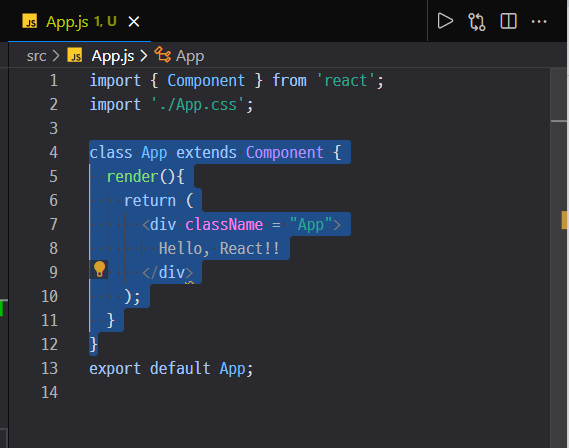The image size is (569, 448).
Task: Click export default App statement
Action: [171, 369]
